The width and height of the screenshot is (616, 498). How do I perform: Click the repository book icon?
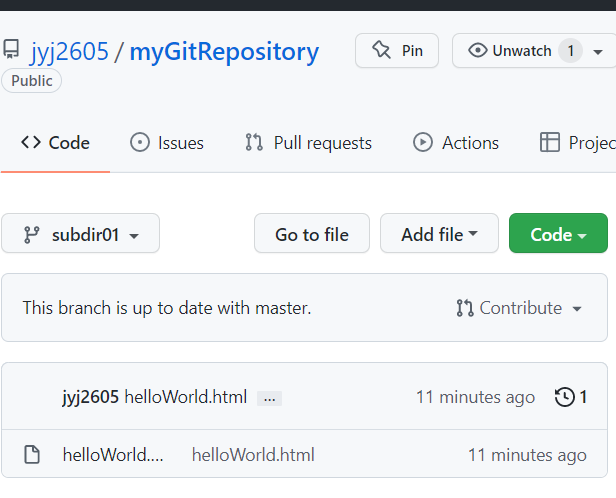[11, 49]
